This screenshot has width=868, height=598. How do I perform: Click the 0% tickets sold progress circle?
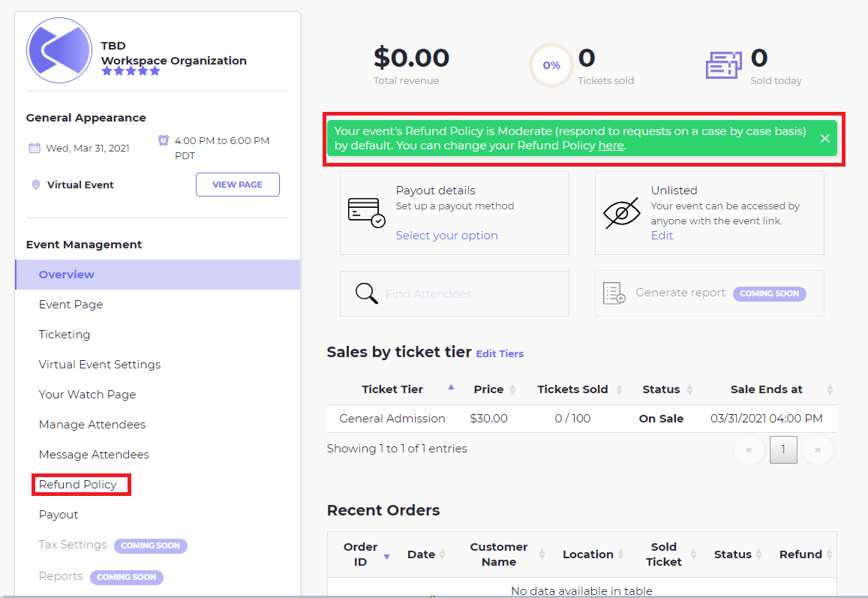(x=551, y=65)
